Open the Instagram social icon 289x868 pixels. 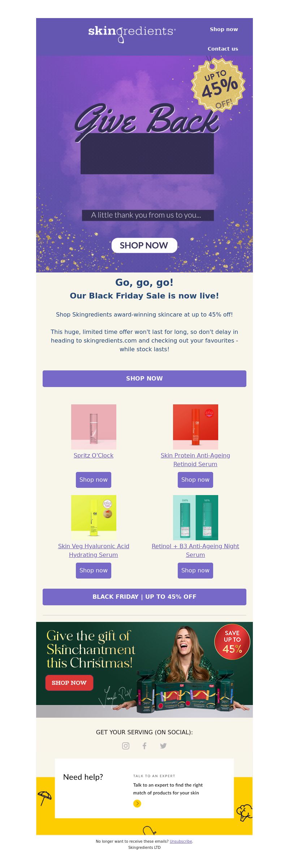(x=126, y=746)
